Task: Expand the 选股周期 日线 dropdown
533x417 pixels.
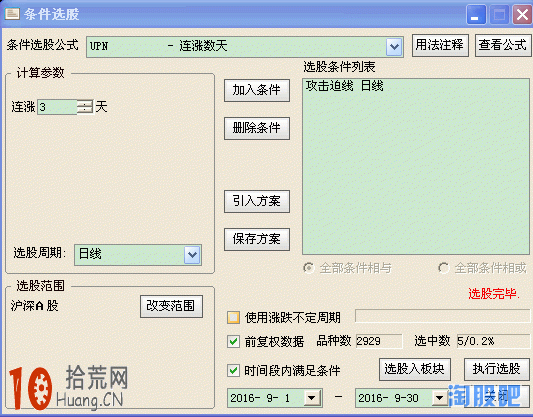Action: coord(192,255)
